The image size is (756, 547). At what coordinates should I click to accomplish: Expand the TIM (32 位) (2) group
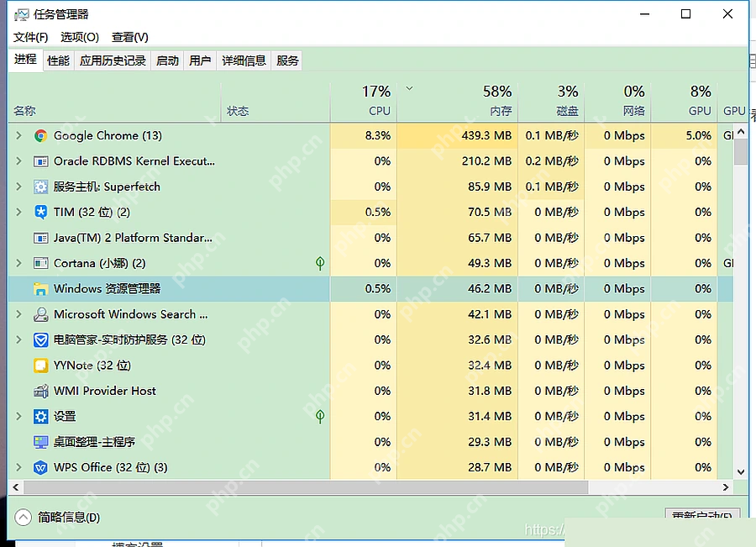click(x=18, y=213)
